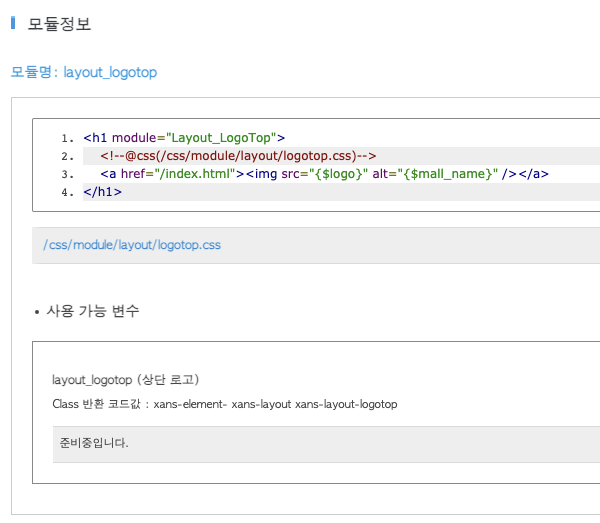Click xans-layout-logotop class name text

click(346, 404)
